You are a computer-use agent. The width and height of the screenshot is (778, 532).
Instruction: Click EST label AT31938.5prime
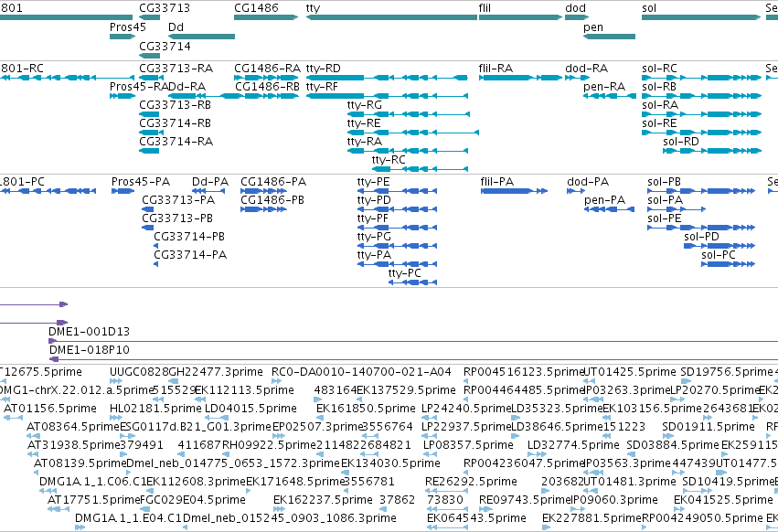(74, 444)
